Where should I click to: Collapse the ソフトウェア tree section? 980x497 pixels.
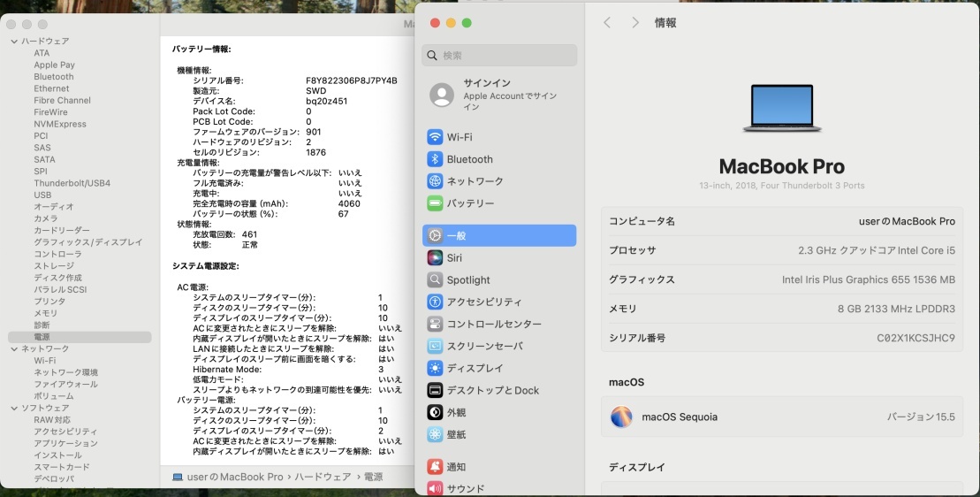(x=14, y=409)
